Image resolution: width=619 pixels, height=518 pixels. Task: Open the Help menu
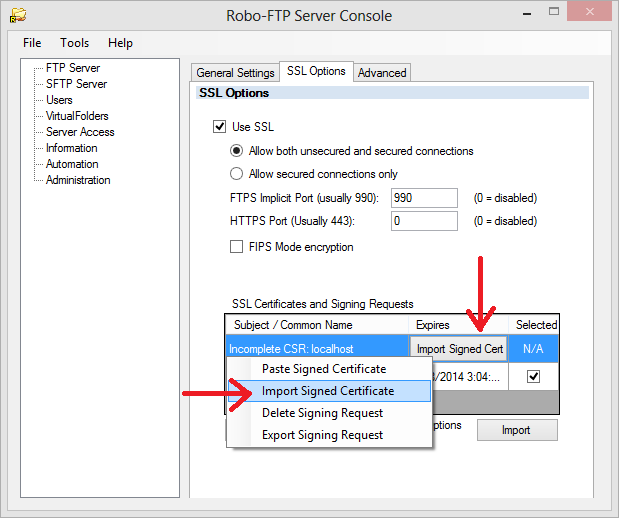120,43
